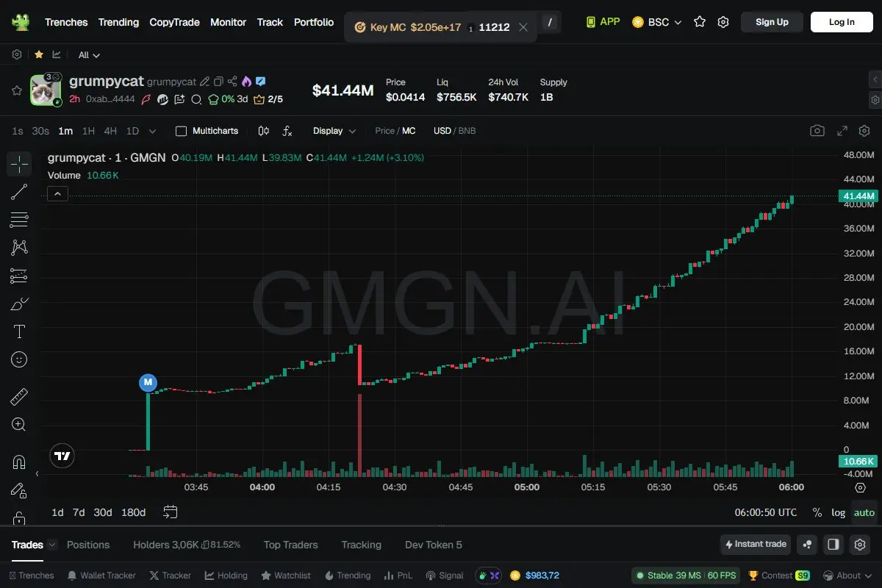
Task: Add grumpycat to favorites star
Action: pyautogui.click(x=16, y=90)
